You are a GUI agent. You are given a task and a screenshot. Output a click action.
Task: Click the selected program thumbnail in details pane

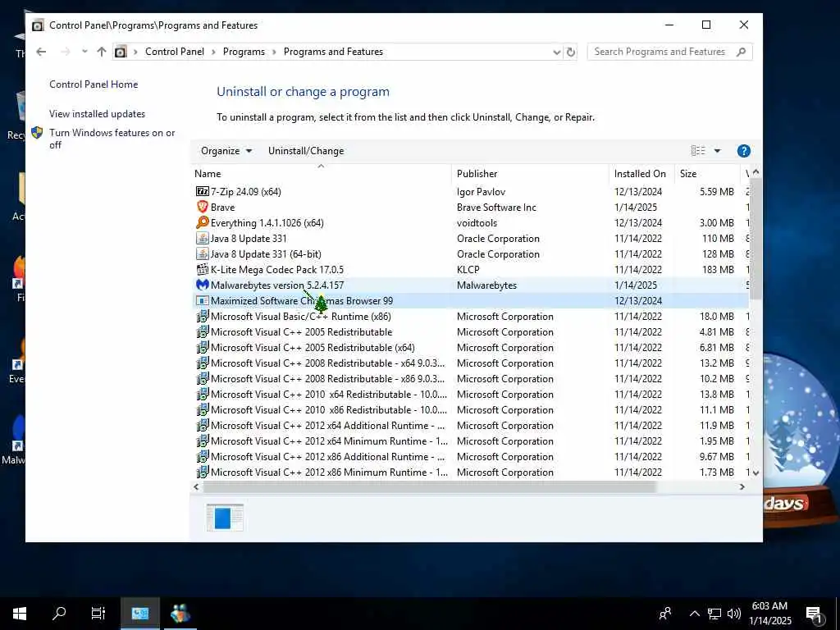coord(225,518)
